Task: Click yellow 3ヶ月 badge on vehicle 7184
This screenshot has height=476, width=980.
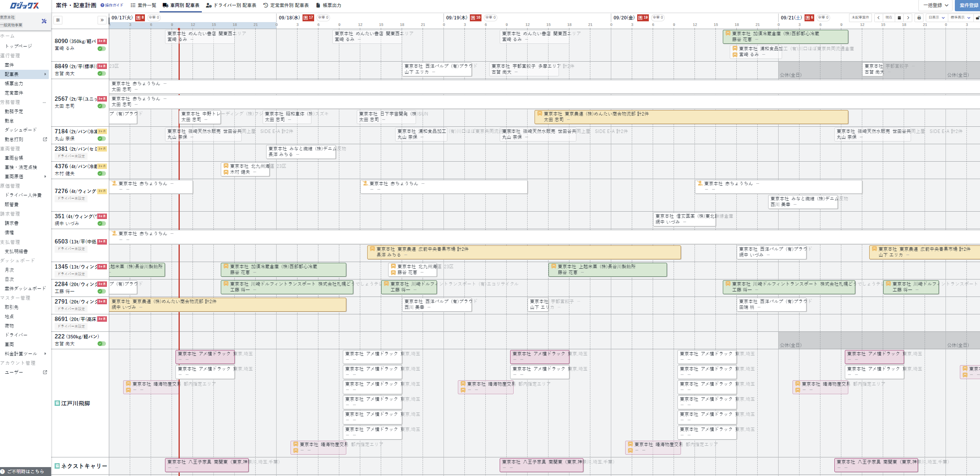Action: 102,131
